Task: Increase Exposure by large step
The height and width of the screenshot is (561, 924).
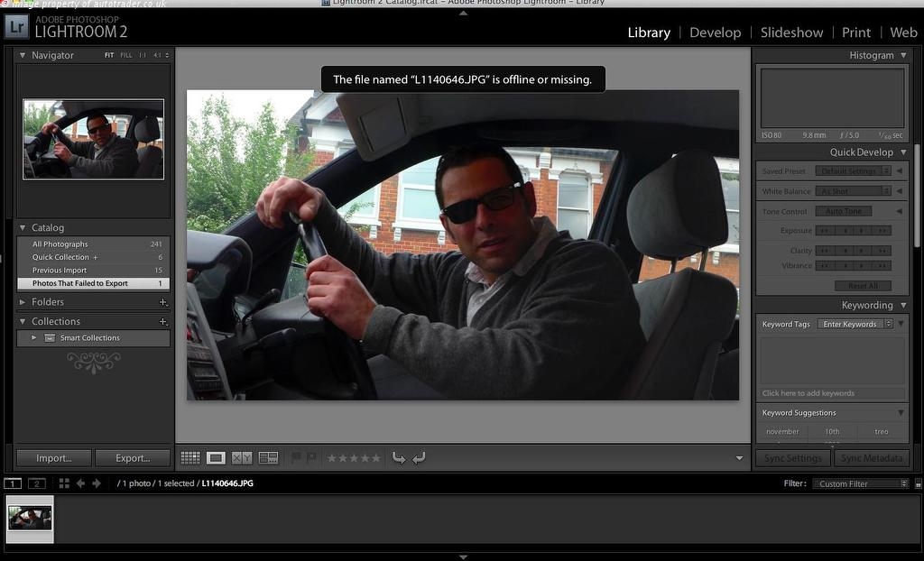Action: [882, 230]
